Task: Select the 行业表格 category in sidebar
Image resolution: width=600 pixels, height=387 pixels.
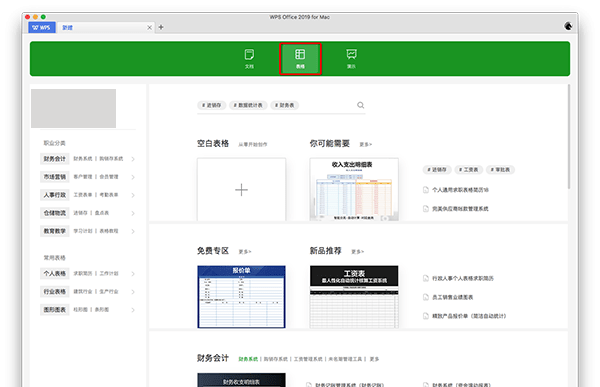Action: [x=55, y=292]
